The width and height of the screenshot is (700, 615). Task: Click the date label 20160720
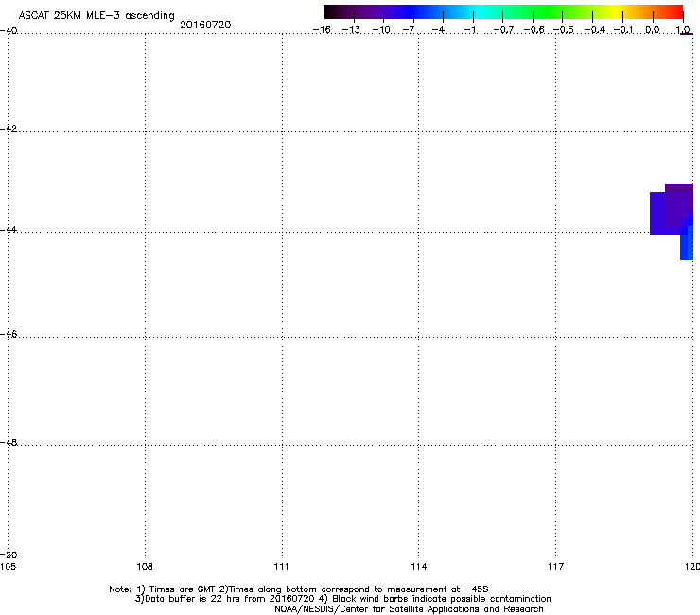click(x=205, y=25)
